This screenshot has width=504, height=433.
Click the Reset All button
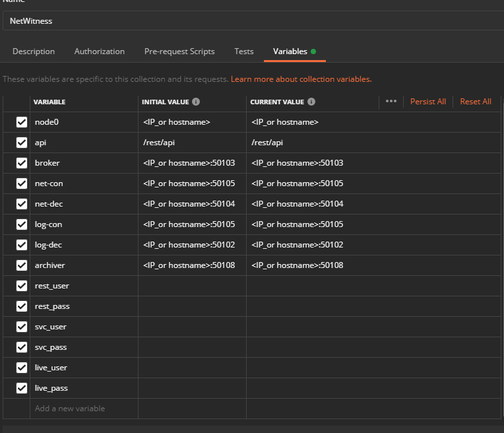476,102
